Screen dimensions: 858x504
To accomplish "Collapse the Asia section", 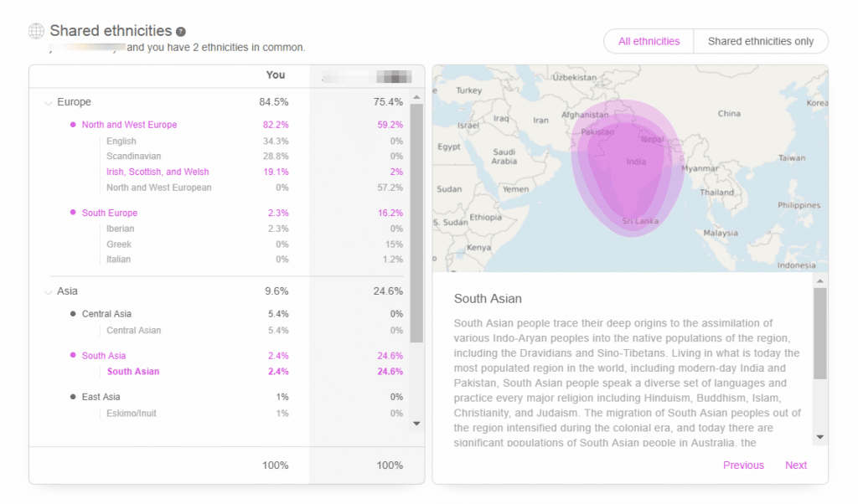I will click(x=49, y=291).
